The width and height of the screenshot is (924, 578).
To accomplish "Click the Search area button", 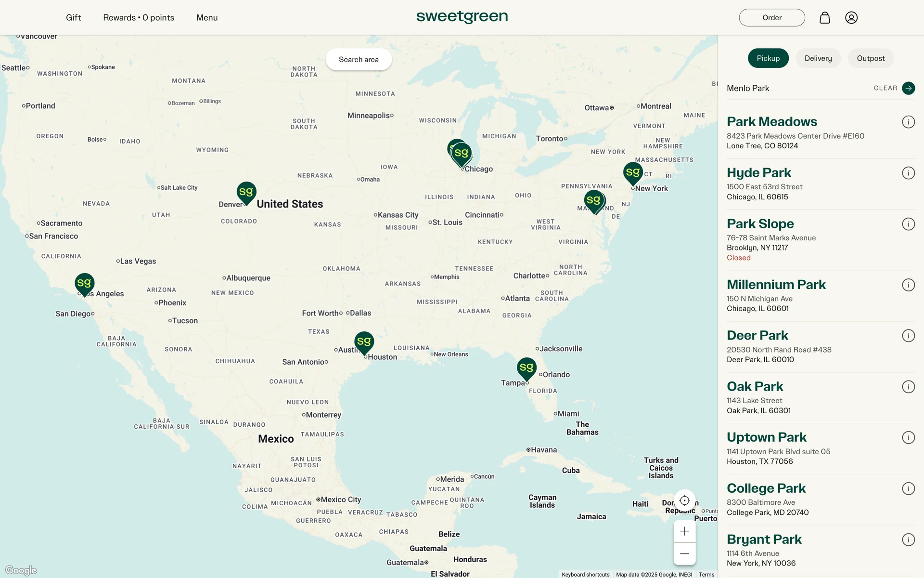I will point(359,60).
